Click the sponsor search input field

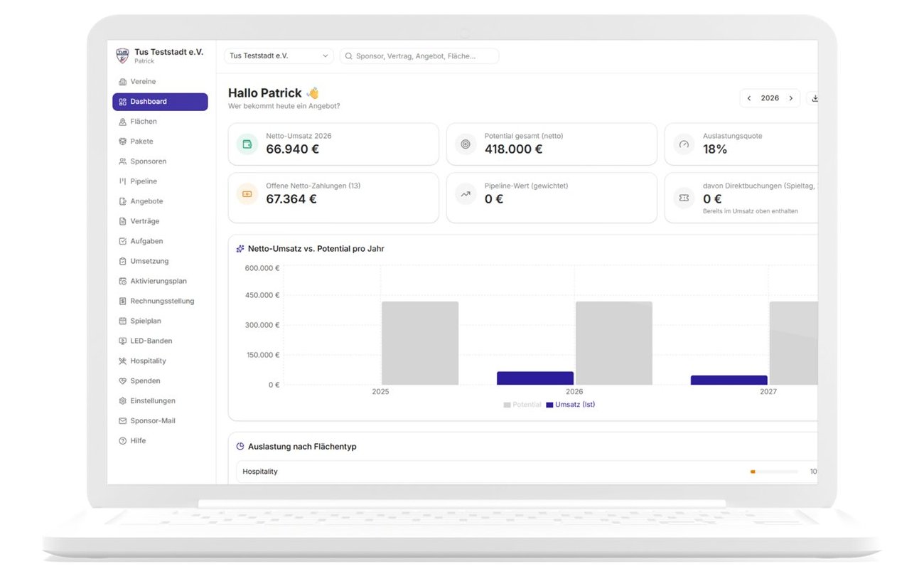click(x=419, y=55)
